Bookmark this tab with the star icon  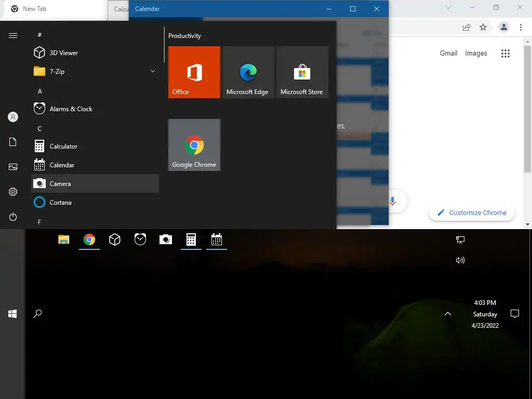[x=483, y=27]
